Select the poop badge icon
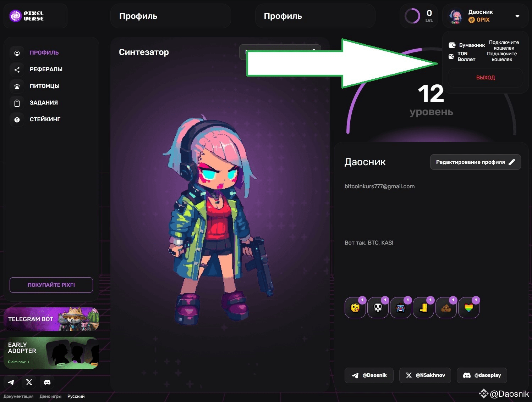532x402 pixels. (x=446, y=308)
